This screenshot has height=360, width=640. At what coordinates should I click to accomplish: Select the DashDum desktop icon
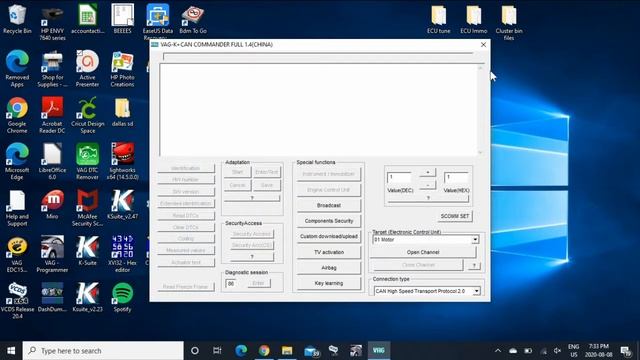52,298
